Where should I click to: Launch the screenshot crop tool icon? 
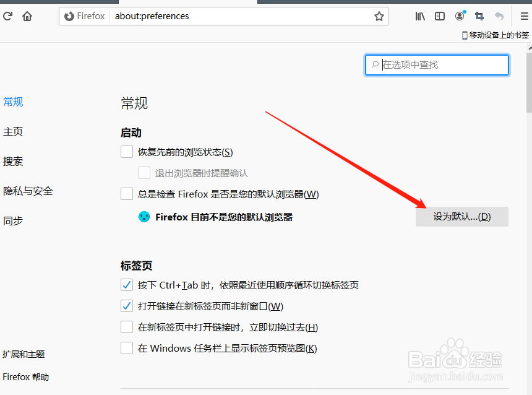pos(479,16)
